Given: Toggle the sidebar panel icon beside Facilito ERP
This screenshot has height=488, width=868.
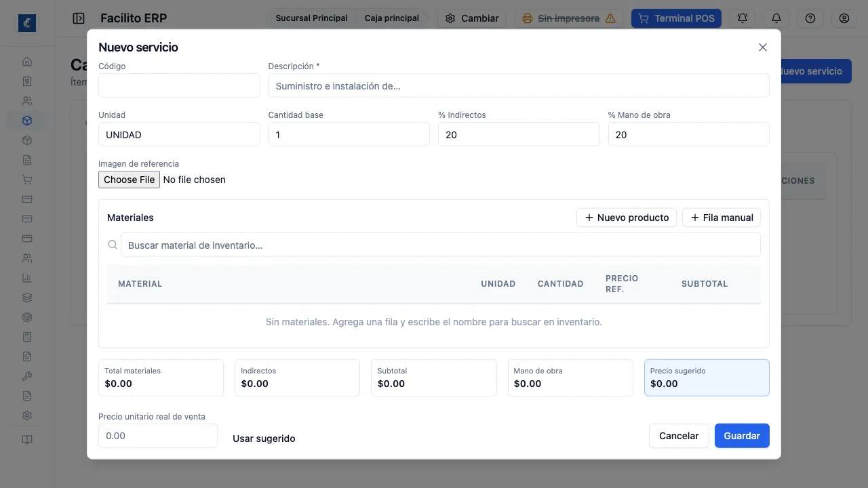Looking at the screenshot, I should 79,18.
